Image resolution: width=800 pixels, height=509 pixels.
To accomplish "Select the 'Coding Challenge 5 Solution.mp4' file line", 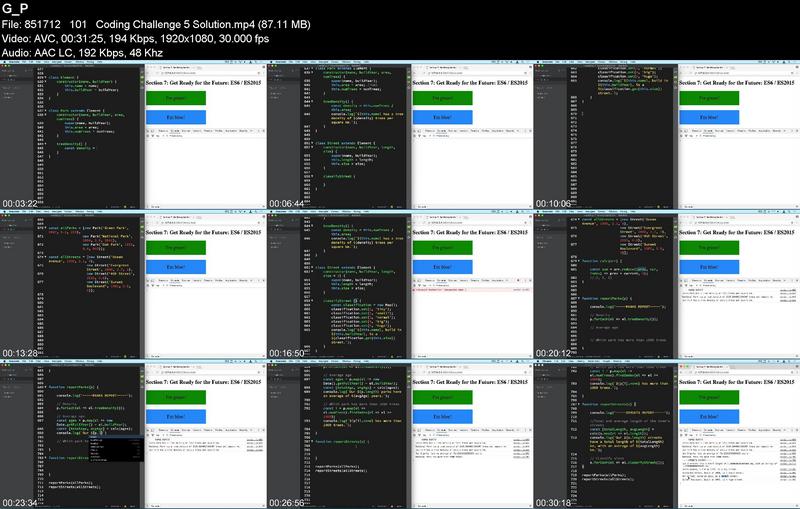I will pyautogui.click(x=156, y=24).
